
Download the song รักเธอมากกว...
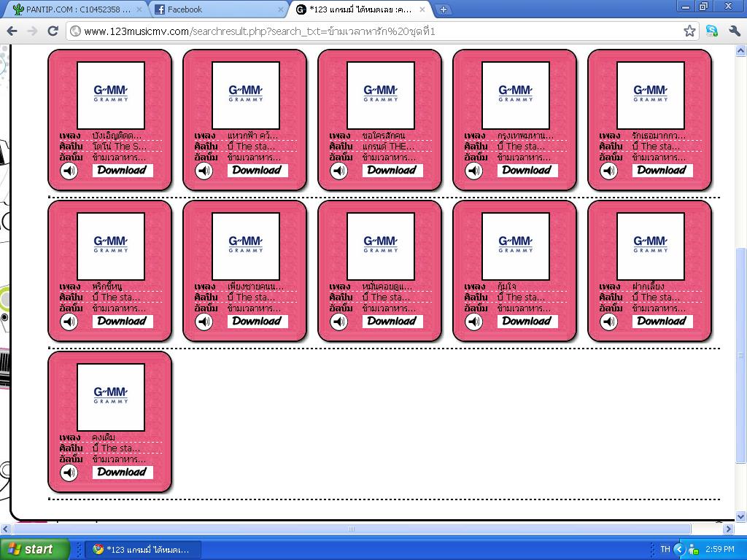(x=662, y=170)
